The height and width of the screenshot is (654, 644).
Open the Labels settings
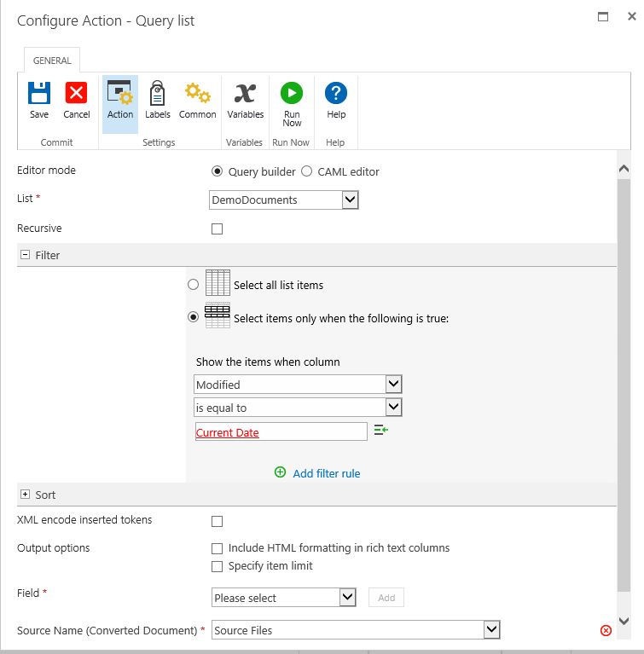[157, 94]
